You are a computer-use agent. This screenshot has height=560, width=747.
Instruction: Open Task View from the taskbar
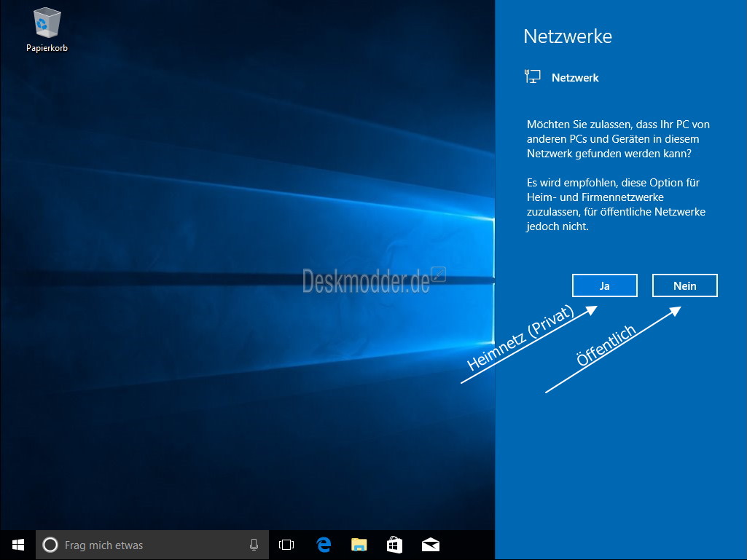286,545
